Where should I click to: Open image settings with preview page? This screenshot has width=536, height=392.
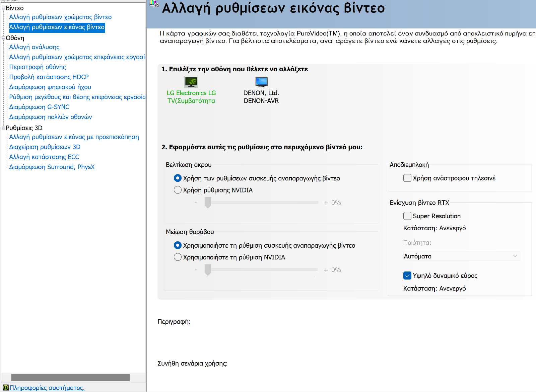(x=74, y=137)
